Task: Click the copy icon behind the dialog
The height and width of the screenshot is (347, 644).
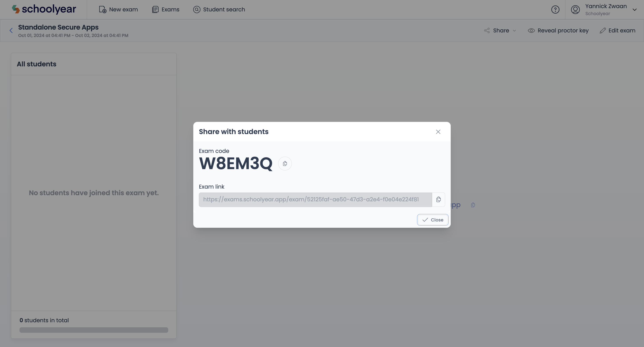Action: (x=473, y=205)
